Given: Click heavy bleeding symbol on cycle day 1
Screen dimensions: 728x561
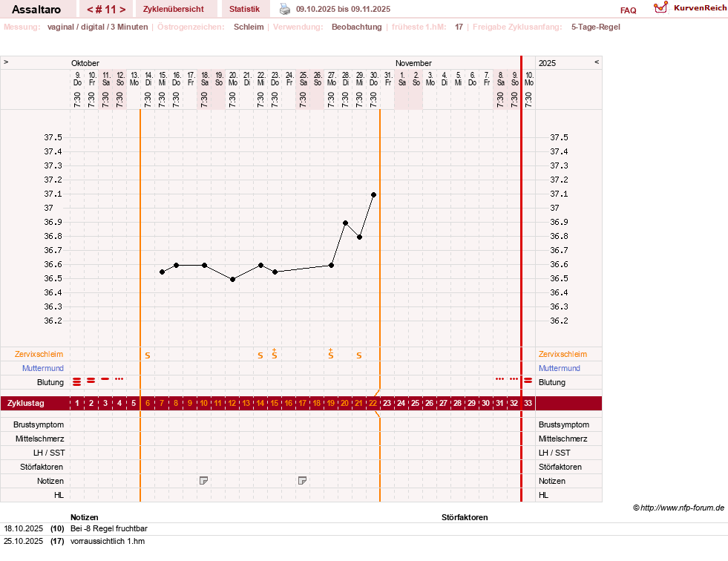Looking at the screenshot, I should pos(77,381).
